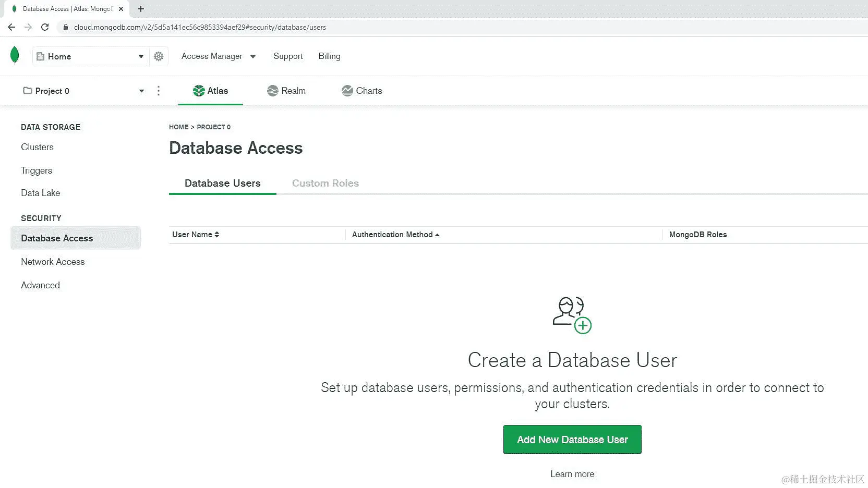Open a new browser tab

tap(141, 9)
